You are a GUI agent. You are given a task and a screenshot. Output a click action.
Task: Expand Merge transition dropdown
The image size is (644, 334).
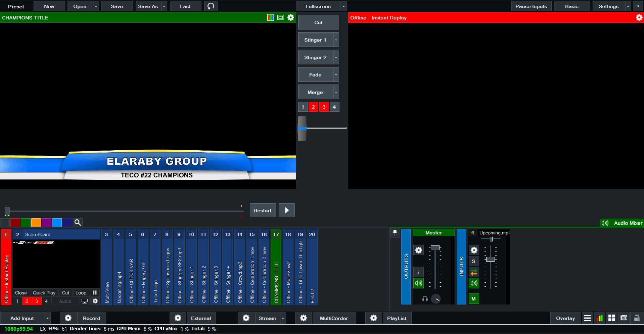(336, 92)
